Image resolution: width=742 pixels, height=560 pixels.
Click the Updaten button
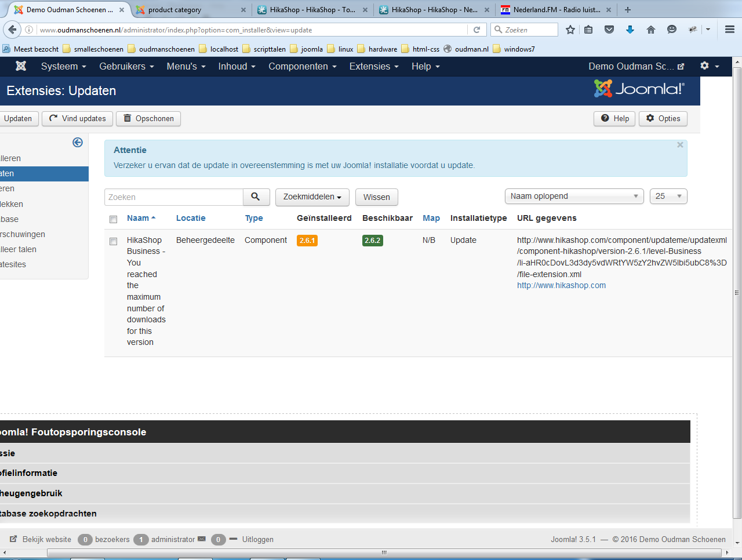pos(18,119)
